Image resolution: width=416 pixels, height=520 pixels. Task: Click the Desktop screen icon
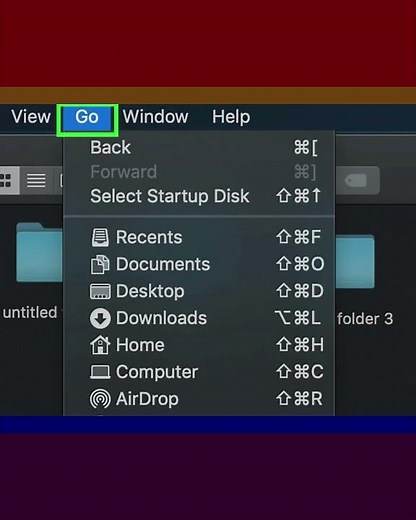(x=100, y=291)
